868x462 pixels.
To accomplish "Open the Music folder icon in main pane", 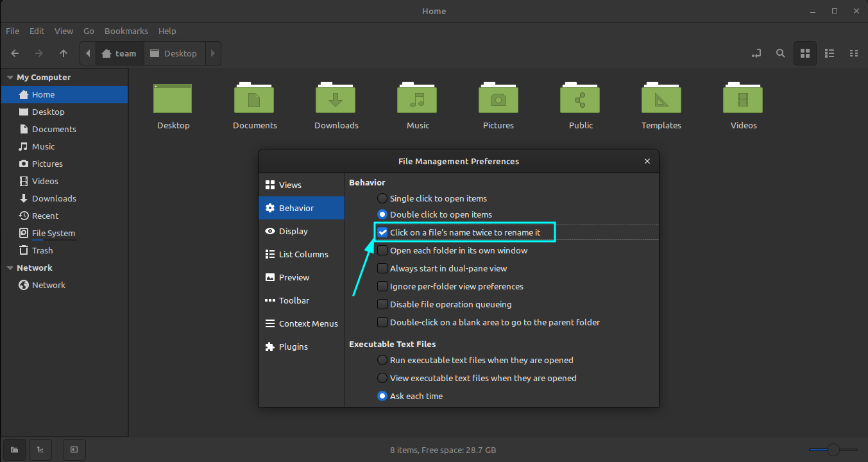I will 417,99.
